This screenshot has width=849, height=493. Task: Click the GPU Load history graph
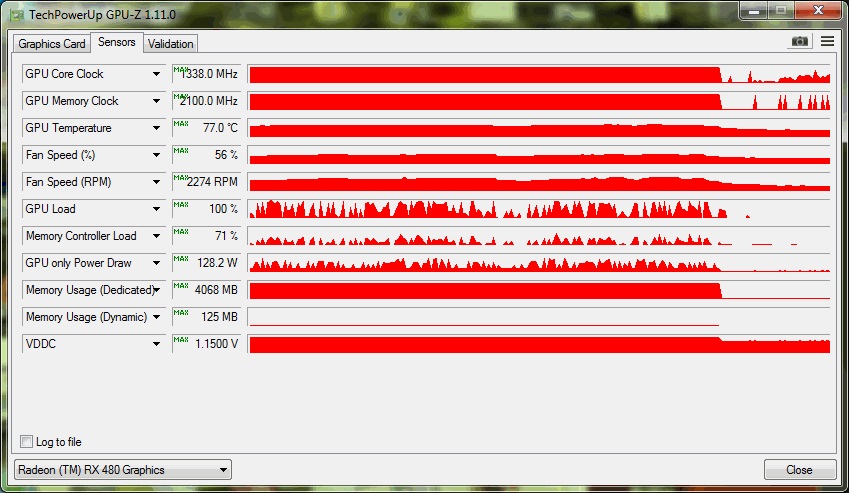coord(539,209)
